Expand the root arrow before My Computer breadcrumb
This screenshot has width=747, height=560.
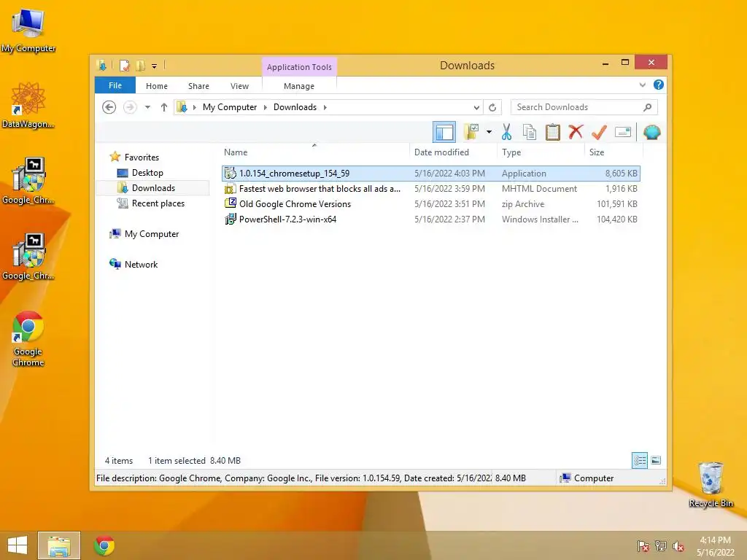[x=194, y=107]
